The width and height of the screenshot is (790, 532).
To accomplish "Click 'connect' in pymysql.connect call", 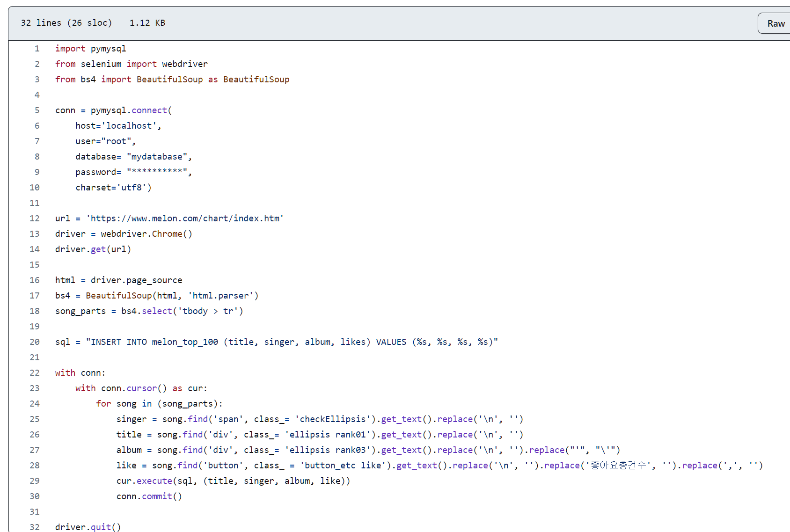I will (149, 110).
